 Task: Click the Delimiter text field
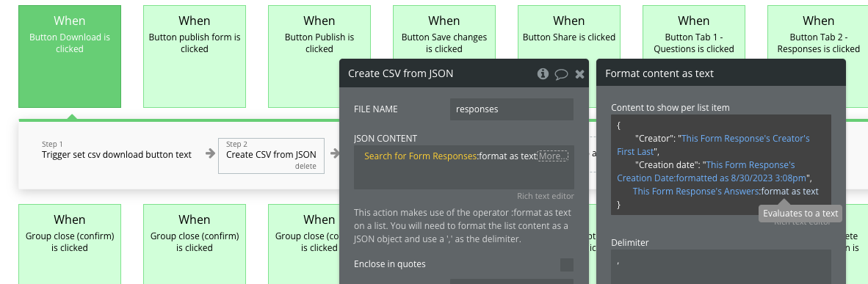[x=720, y=267]
